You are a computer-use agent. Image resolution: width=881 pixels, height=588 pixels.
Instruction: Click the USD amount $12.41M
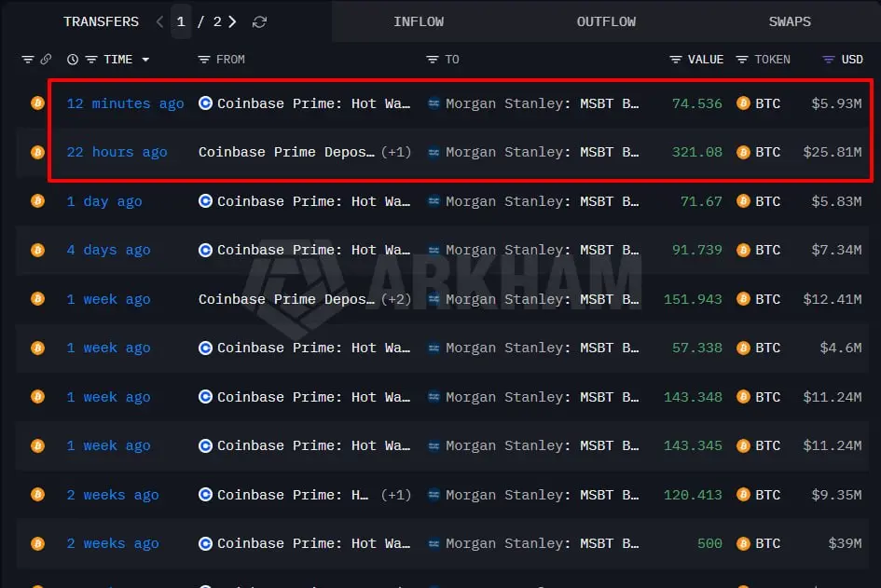point(833,299)
